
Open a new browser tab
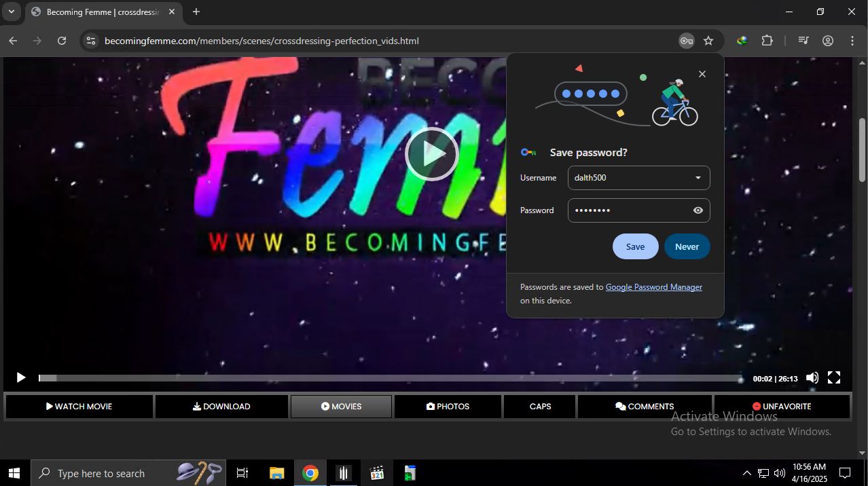pyautogui.click(x=196, y=12)
